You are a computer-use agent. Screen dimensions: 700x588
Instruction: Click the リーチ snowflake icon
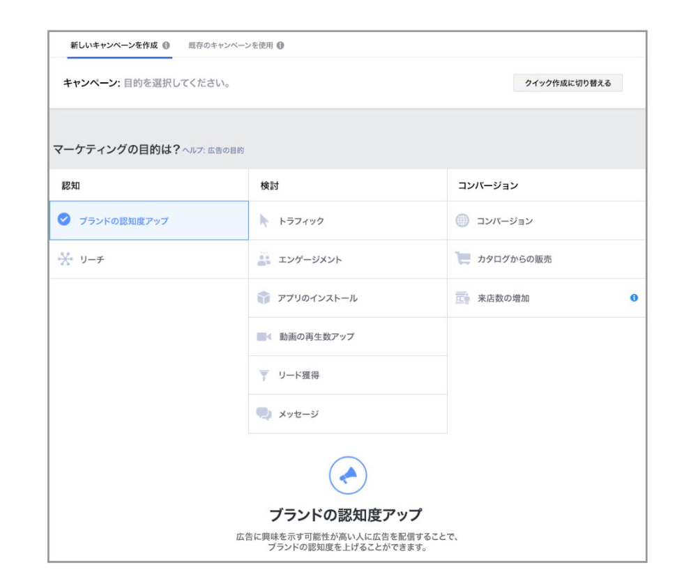[x=65, y=258]
